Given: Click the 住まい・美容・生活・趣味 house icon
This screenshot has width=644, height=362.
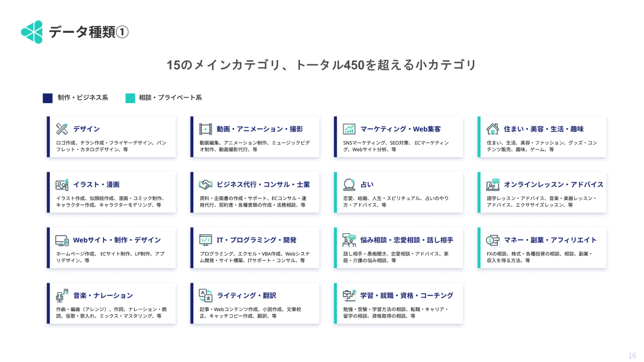Looking at the screenshot, I should 491,129.
